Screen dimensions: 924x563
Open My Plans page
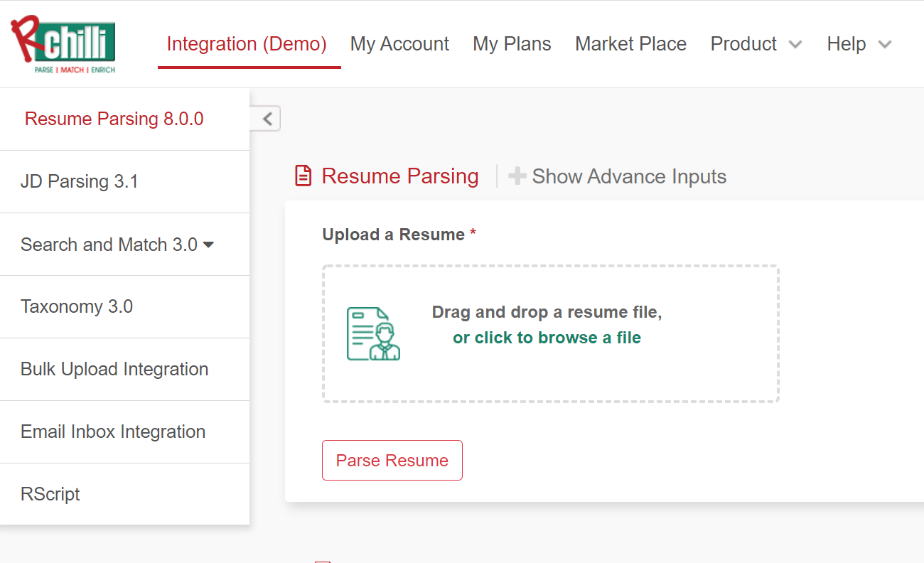pyautogui.click(x=512, y=44)
